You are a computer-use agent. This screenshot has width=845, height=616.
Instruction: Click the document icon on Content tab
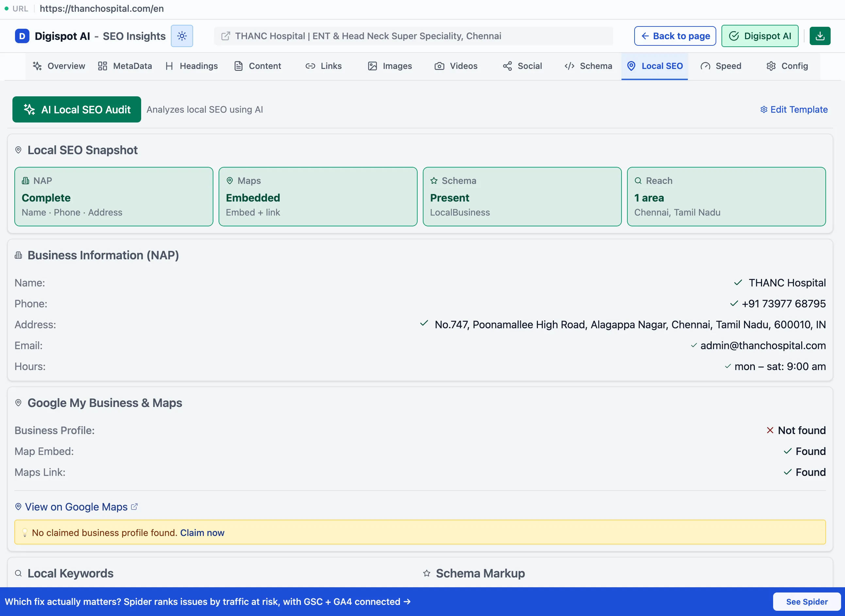(x=239, y=66)
